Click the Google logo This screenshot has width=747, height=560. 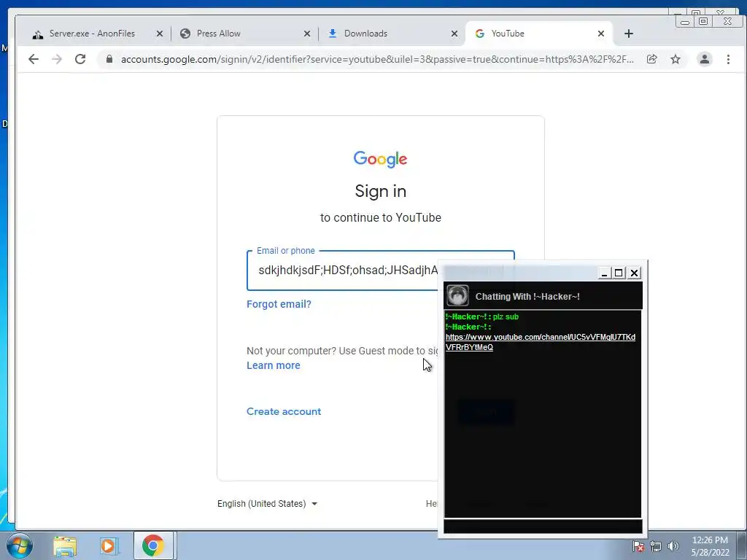(380, 159)
